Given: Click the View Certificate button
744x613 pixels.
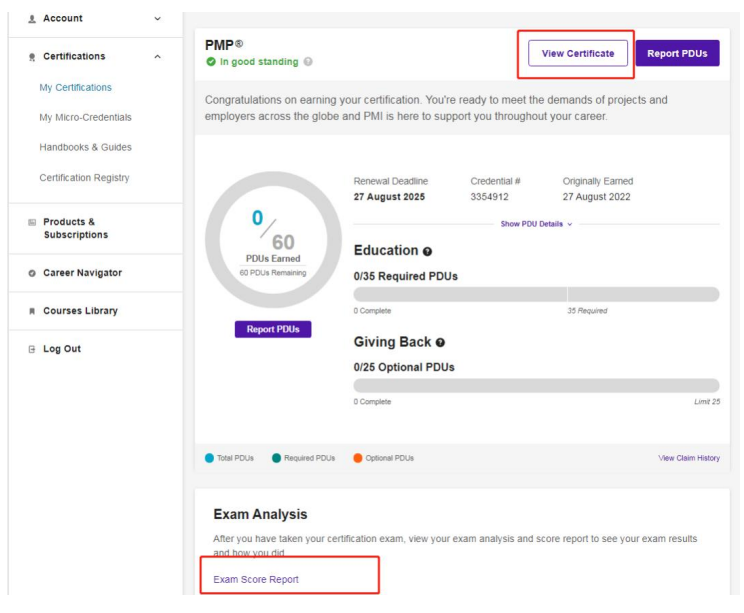Looking at the screenshot, I should click(577, 53).
